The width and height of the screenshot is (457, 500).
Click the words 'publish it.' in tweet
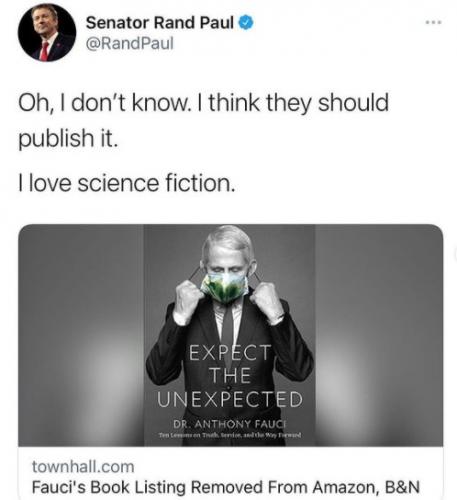68,138
